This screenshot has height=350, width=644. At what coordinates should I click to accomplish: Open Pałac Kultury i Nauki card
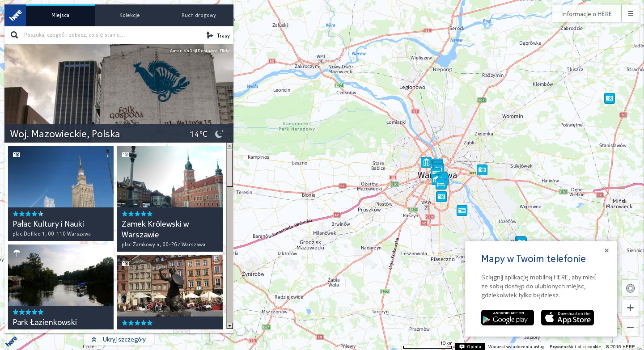click(x=61, y=194)
